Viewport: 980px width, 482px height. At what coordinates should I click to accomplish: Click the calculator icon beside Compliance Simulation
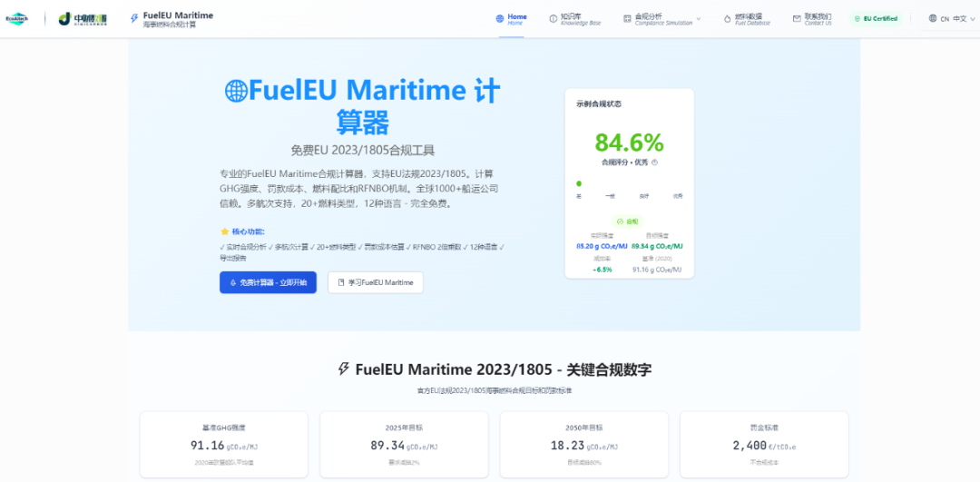[627, 19]
